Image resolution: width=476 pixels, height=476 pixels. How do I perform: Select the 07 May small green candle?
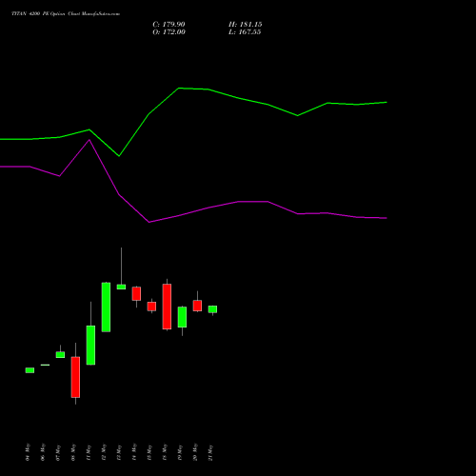tap(60, 354)
